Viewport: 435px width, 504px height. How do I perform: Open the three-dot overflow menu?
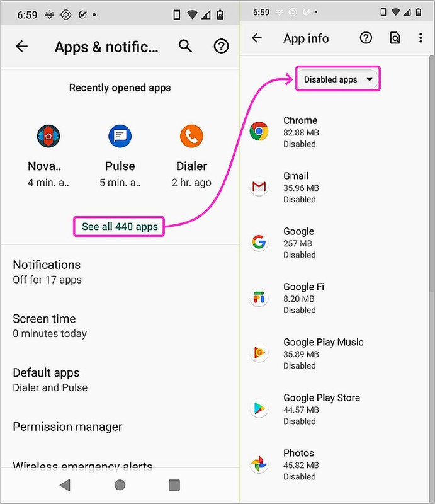tap(421, 38)
